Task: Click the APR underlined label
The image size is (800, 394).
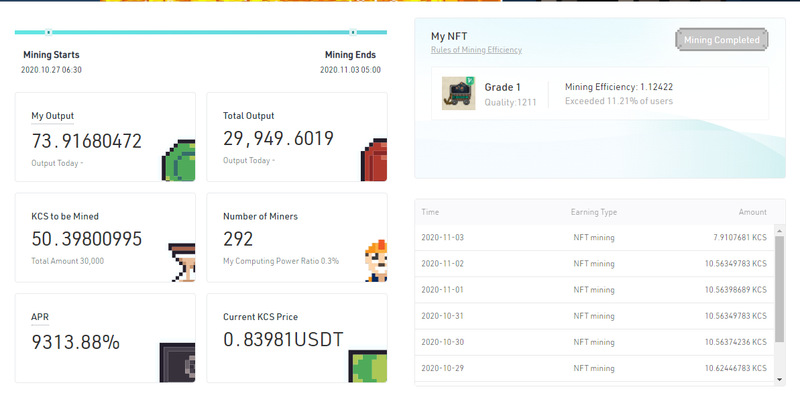Action: [40, 317]
